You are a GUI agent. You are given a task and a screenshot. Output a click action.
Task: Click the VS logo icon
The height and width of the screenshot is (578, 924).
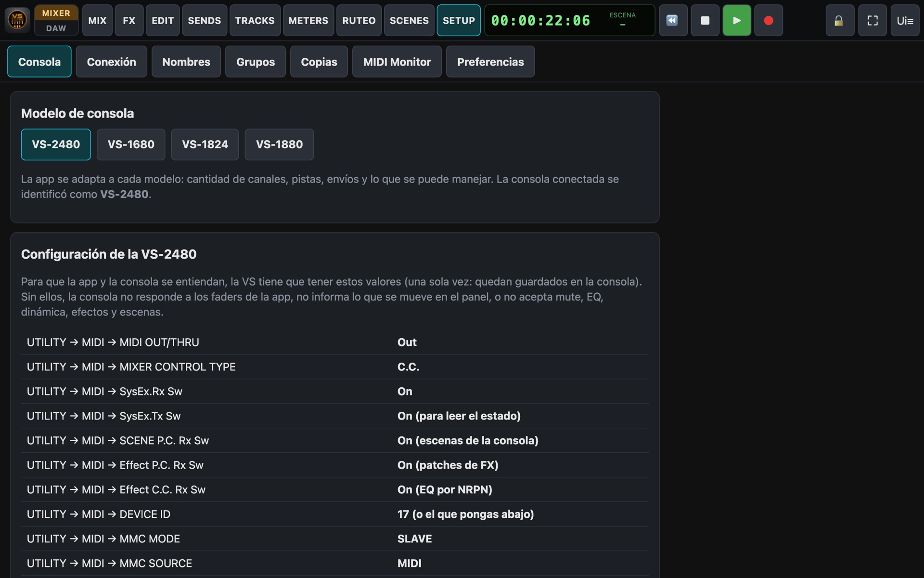click(x=17, y=20)
